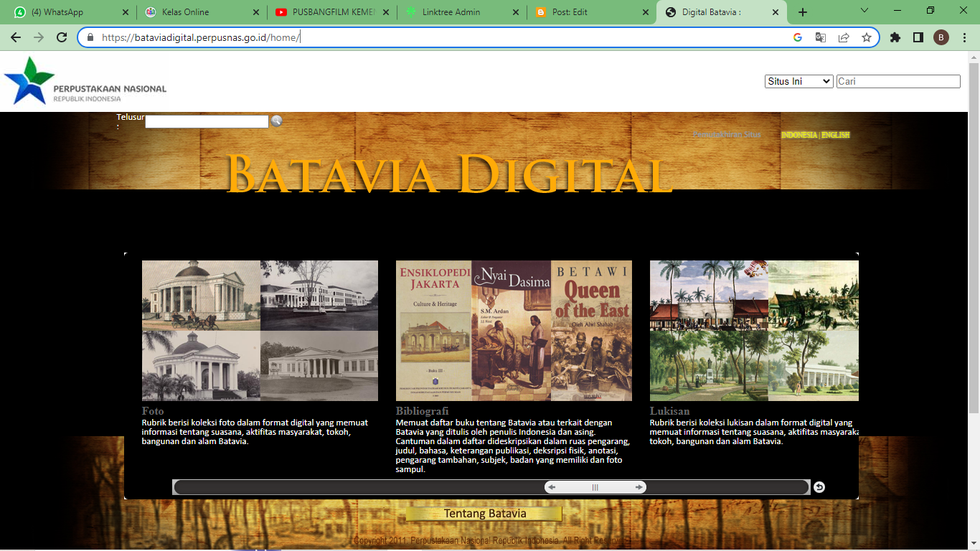
Task: Switch to the Linktree Admin tab
Action: [462, 12]
